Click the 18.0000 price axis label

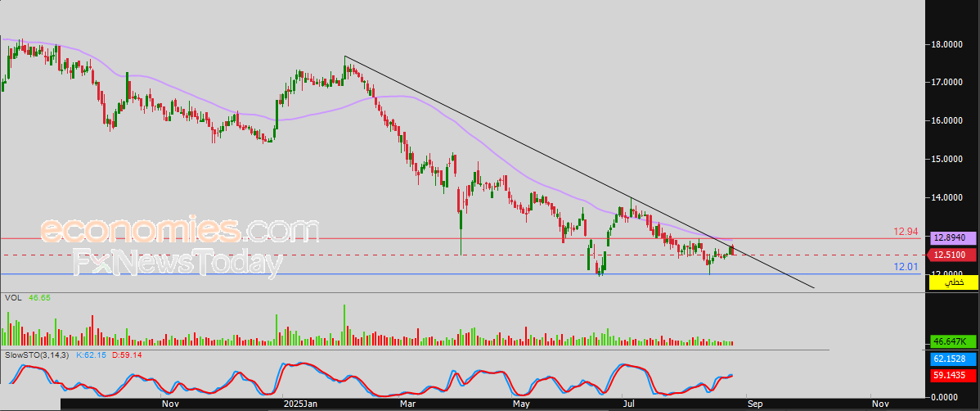tap(947, 45)
